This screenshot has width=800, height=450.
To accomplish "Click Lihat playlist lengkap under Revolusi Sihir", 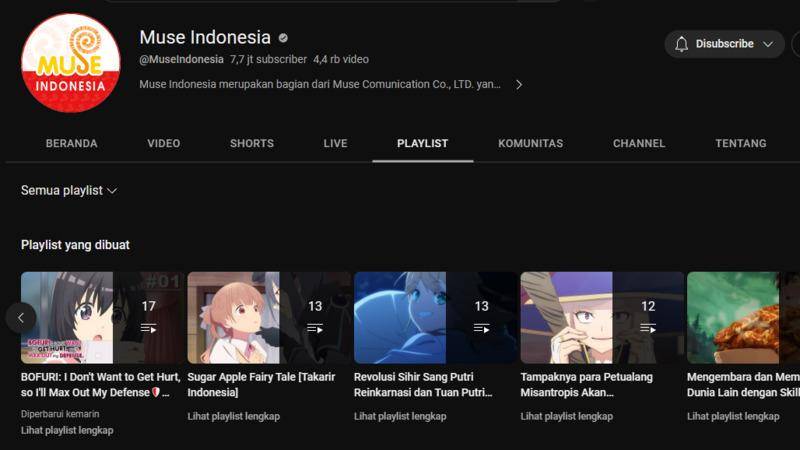I will click(x=400, y=416).
